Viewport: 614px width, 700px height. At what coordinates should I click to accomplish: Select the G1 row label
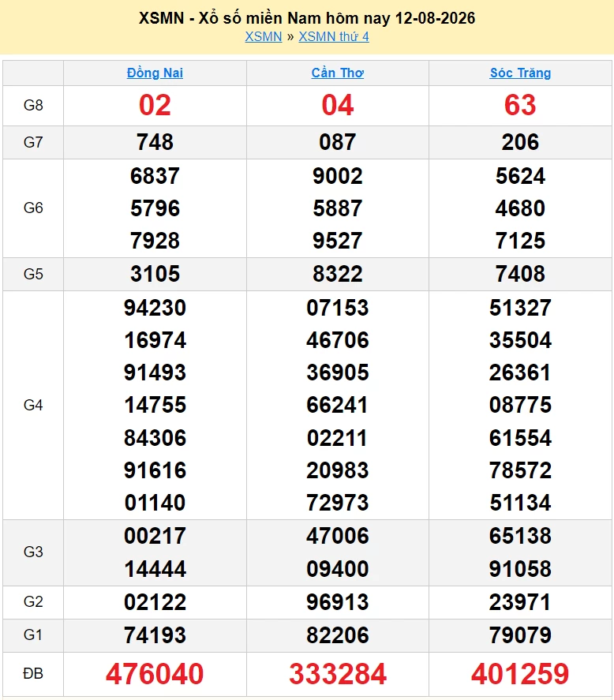coord(33,634)
